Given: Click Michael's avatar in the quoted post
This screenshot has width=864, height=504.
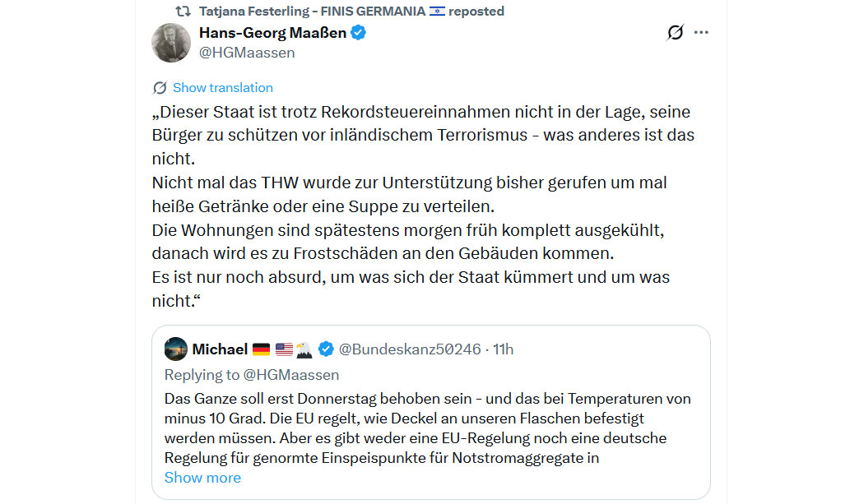Looking at the screenshot, I should [175, 349].
